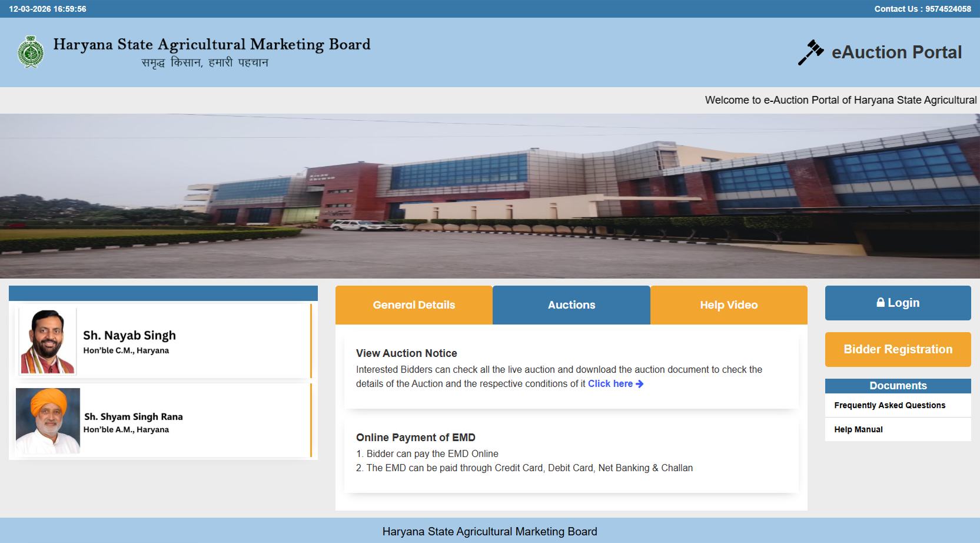
Task: Click the Haryana State Agricultural Marketing Board title
Action: 212,45
